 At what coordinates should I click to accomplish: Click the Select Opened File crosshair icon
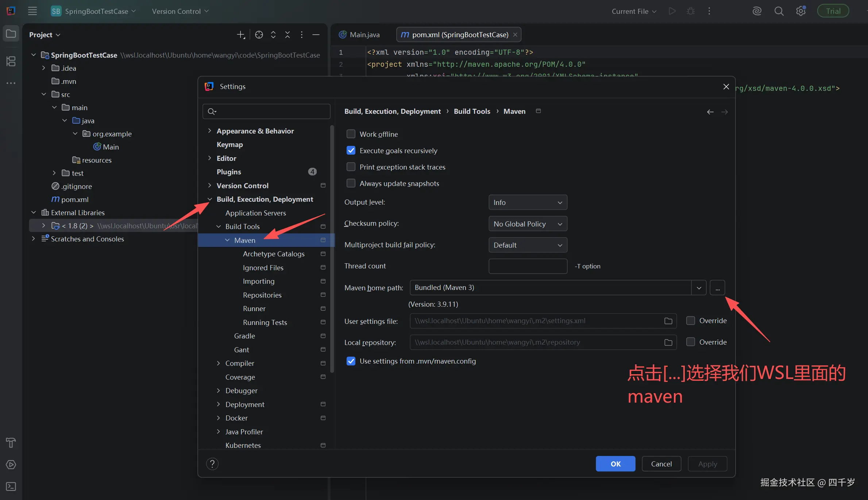point(259,35)
